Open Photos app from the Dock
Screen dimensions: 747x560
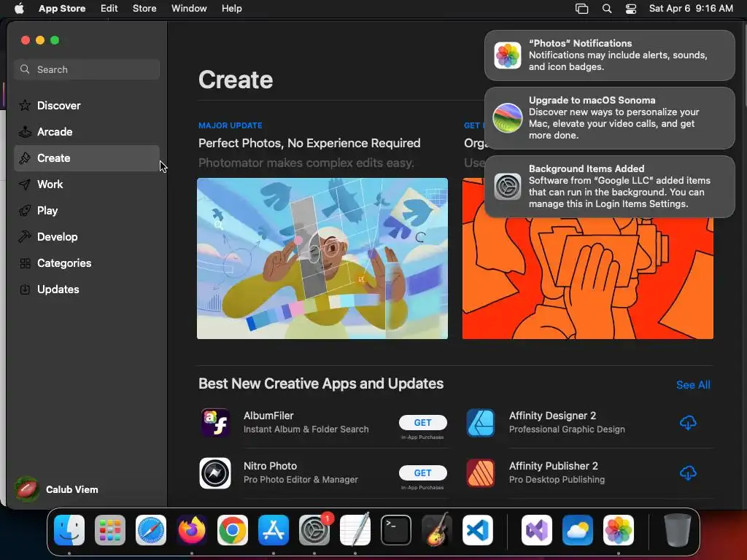pos(619,530)
